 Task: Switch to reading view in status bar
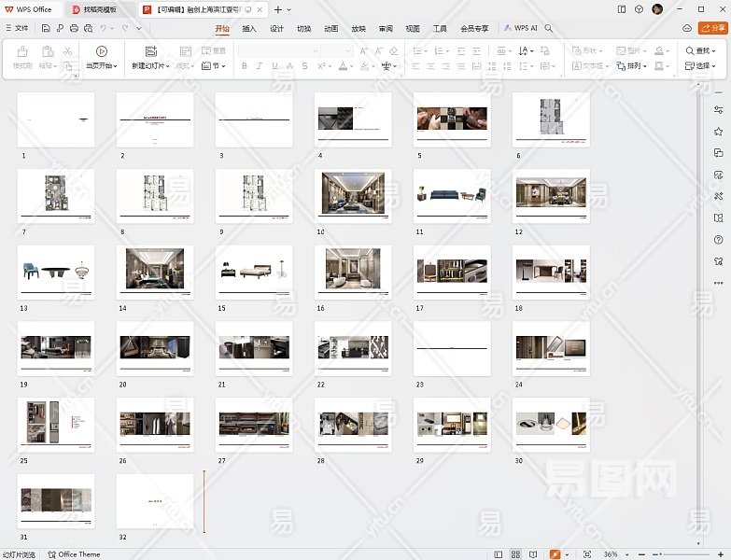(531, 554)
